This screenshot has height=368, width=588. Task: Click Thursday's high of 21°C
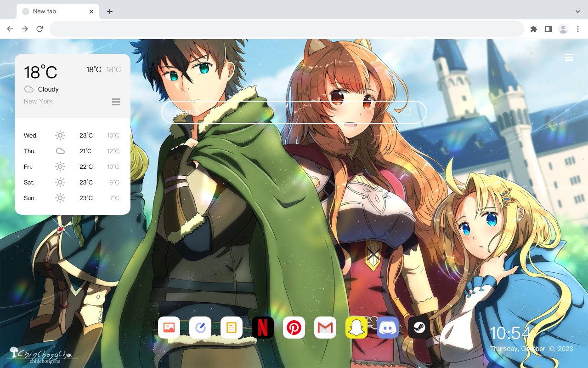85,151
